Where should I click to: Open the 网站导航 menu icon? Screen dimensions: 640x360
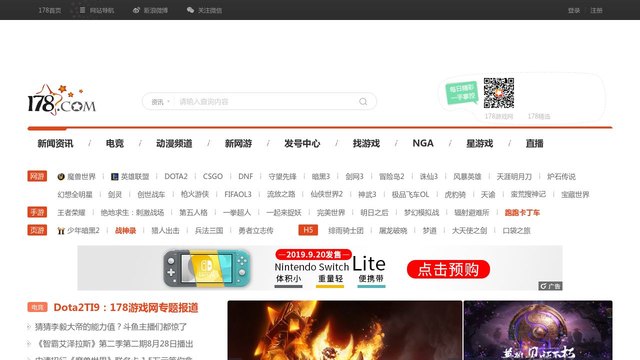[82, 10]
